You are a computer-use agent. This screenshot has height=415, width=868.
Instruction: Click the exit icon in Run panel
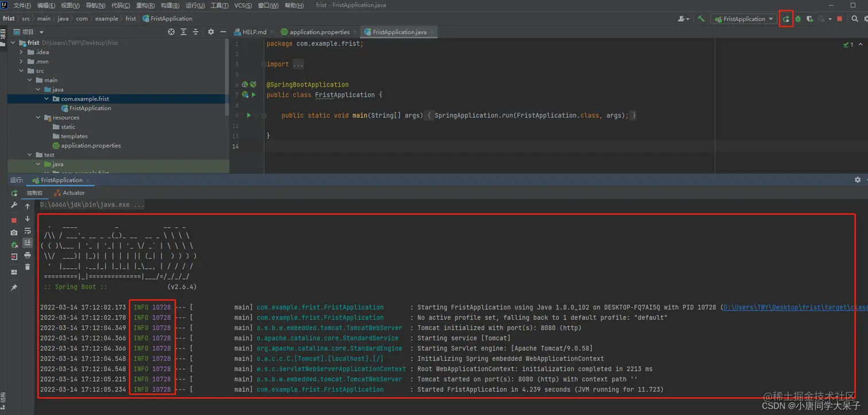14,257
